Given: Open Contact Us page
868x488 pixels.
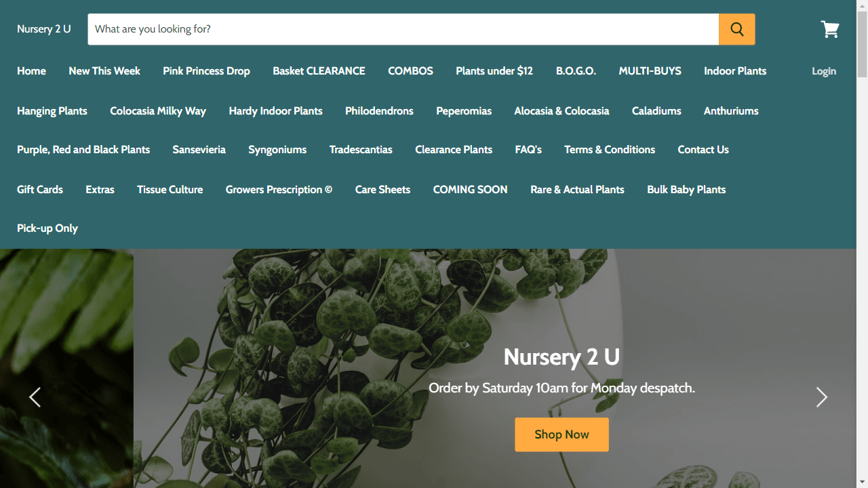Looking at the screenshot, I should coord(703,150).
